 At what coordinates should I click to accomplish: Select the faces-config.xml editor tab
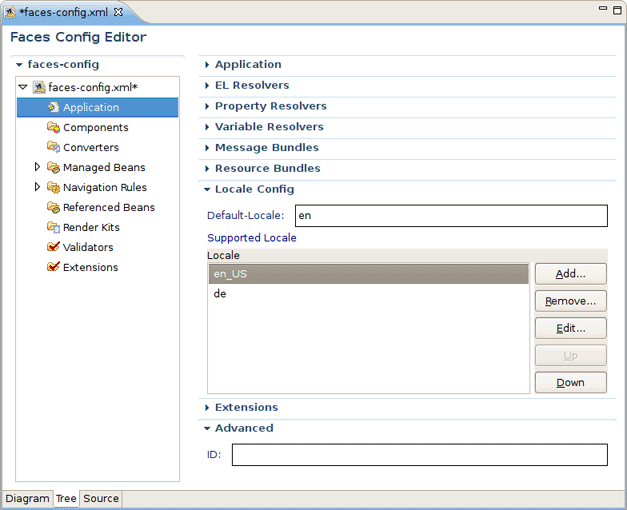point(64,12)
